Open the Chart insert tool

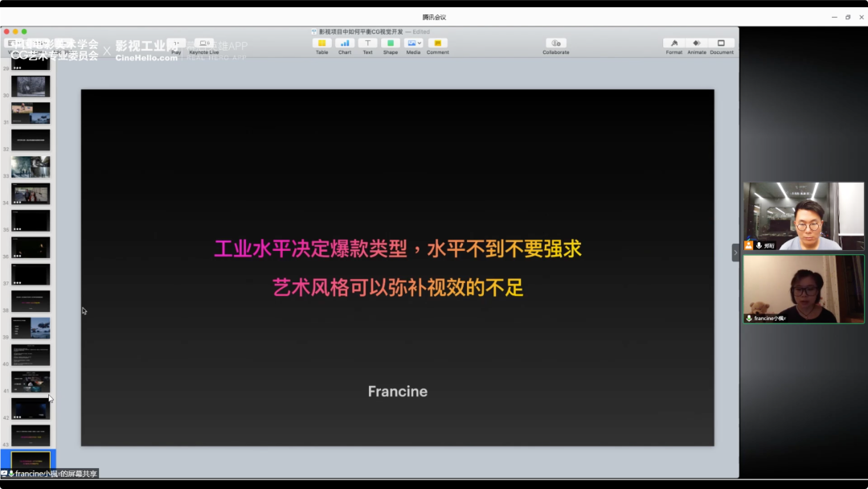tap(345, 43)
